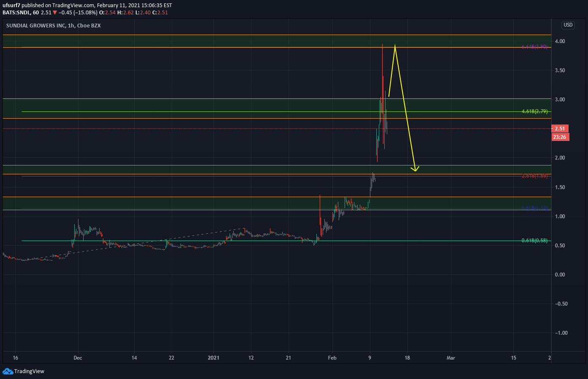Select the BATS:SNDL, 60 symbol label

click(x=21, y=13)
